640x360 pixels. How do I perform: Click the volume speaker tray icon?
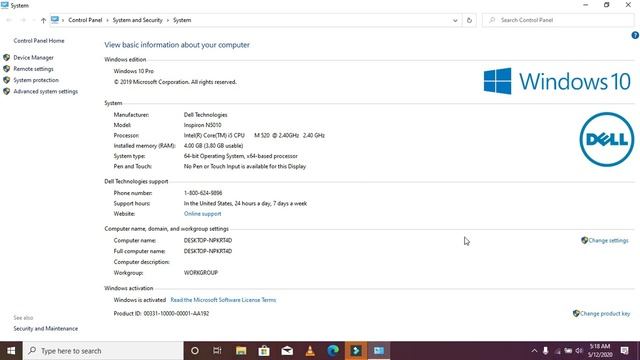pos(579,351)
